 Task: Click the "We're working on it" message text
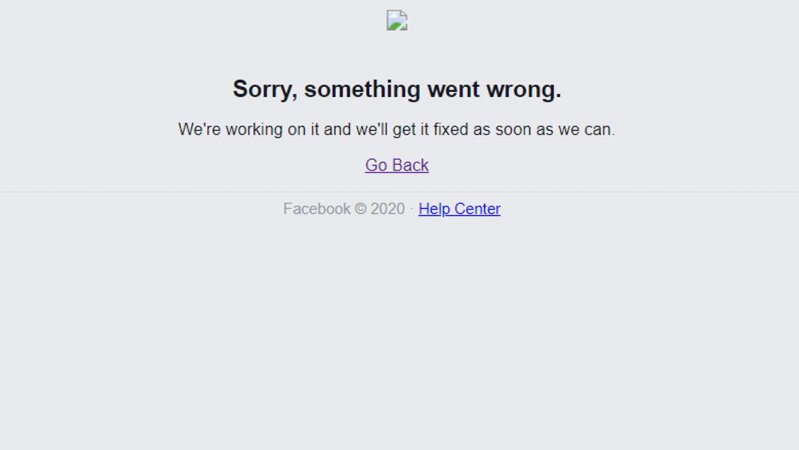[x=396, y=129]
